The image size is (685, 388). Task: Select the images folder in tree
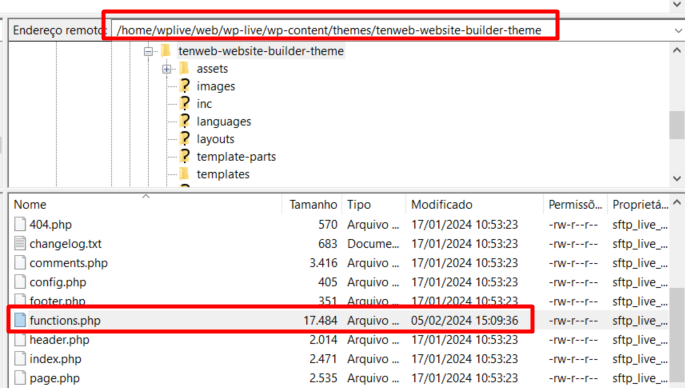coord(216,87)
